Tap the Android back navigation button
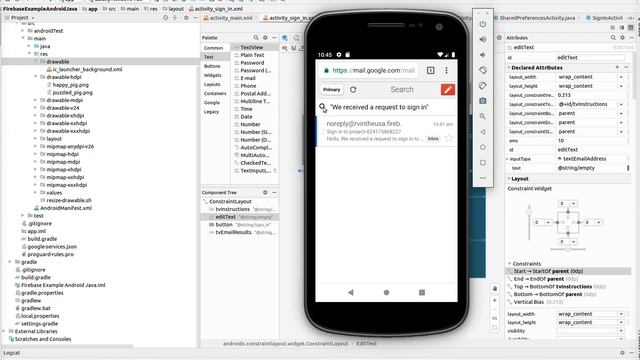640x360 pixels. coord(351,292)
